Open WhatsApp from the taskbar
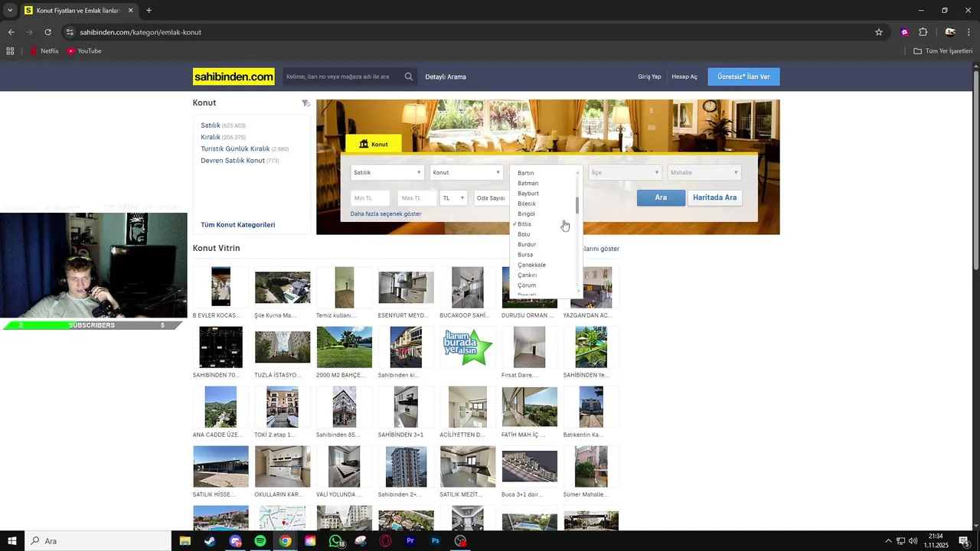 [335, 541]
